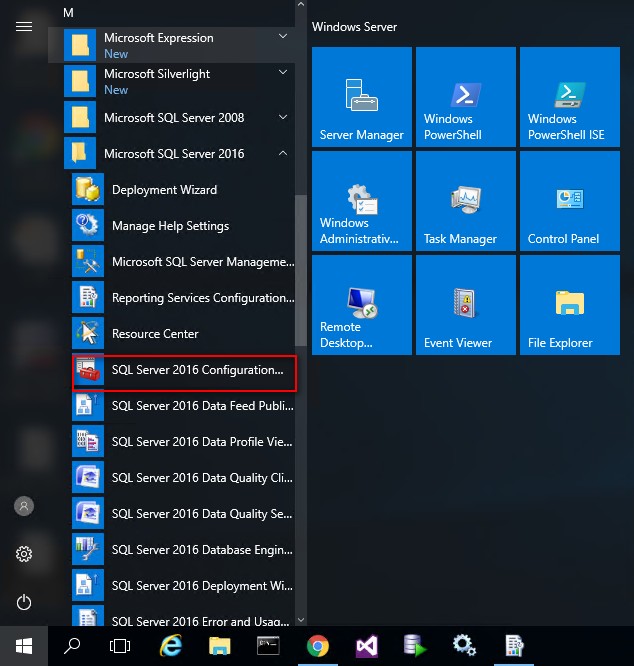Click the app list scroll-up arrow
This screenshot has height=666, width=634.
[301, 4]
